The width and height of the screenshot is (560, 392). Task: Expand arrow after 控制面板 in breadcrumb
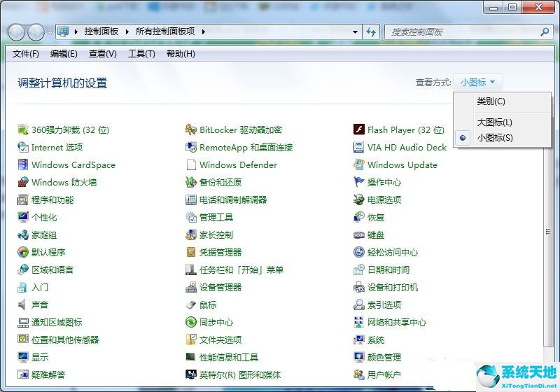pyautogui.click(x=127, y=31)
